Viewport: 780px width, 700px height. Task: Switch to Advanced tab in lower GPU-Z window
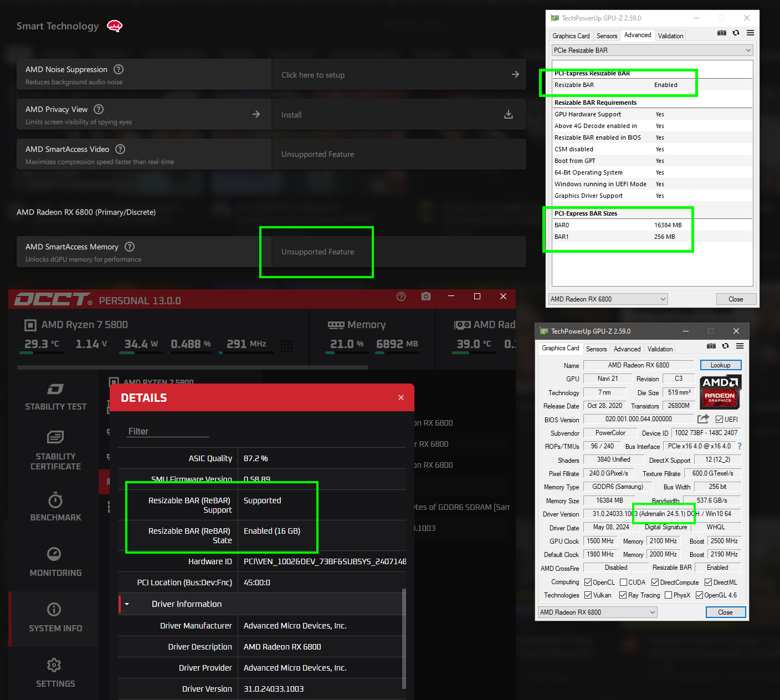[x=627, y=349]
